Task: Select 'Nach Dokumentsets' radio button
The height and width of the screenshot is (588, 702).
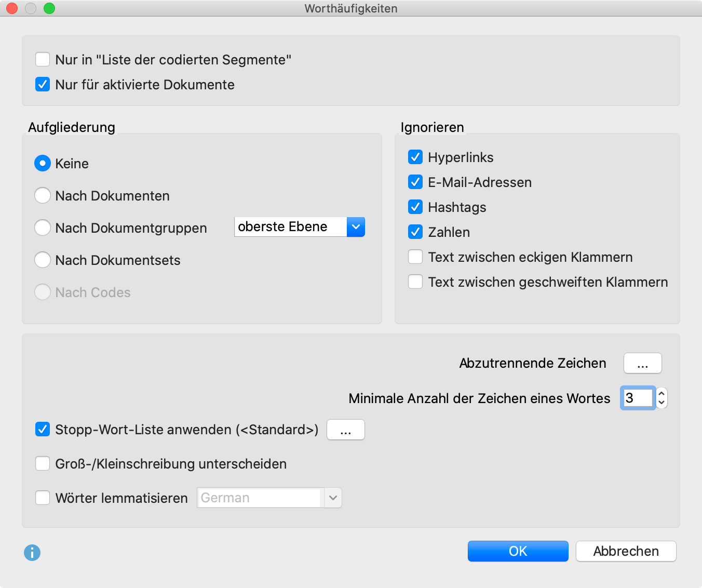Action: [x=43, y=260]
